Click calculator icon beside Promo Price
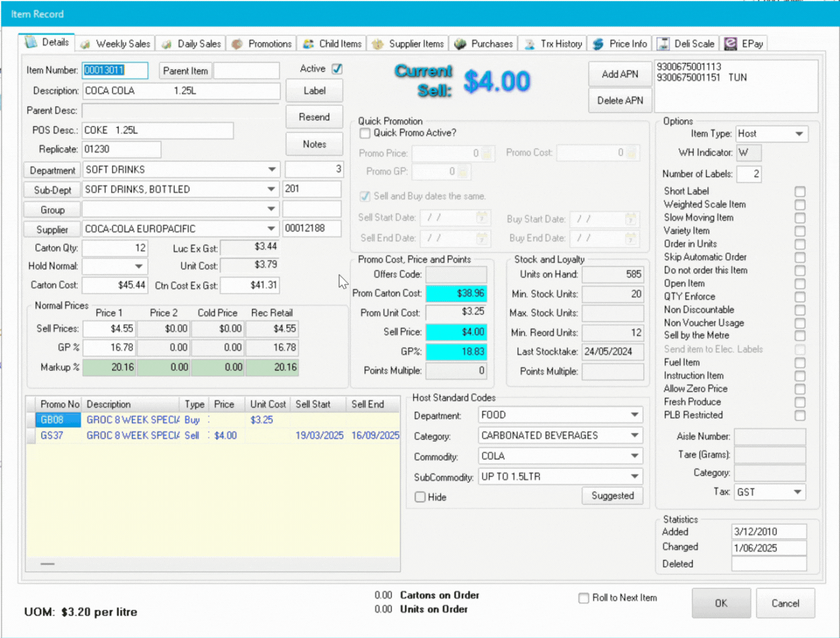840x638 pixels. pyautogui.click(x=487, y=153)
